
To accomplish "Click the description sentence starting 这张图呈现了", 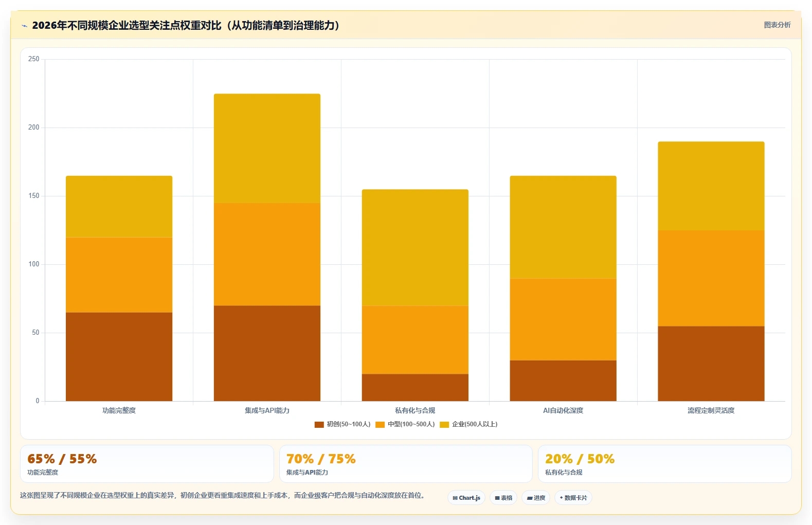I will (x=222, y=496).
